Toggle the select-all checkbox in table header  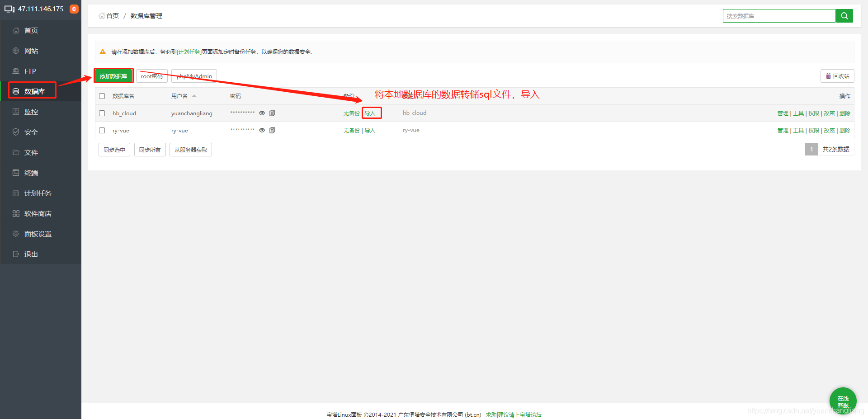(x=102, y=96)
